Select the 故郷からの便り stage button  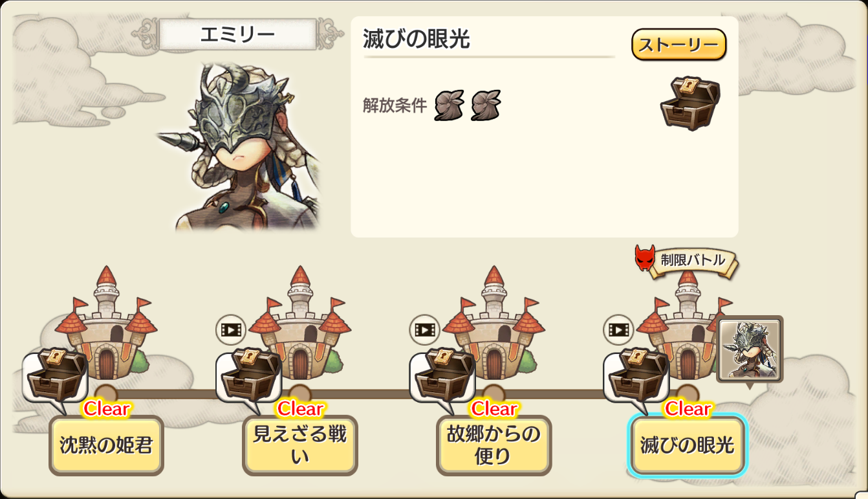pyautogui.click(x=494, y=445)
